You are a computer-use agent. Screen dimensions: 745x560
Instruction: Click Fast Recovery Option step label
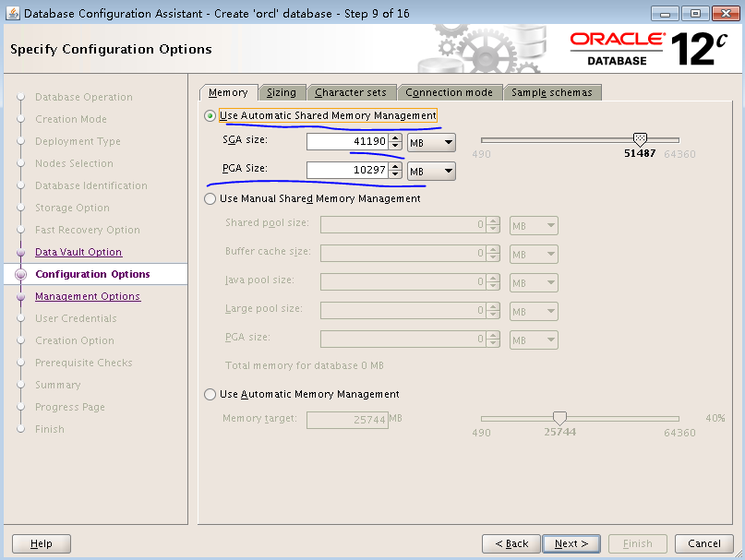[x=88, y=230]
